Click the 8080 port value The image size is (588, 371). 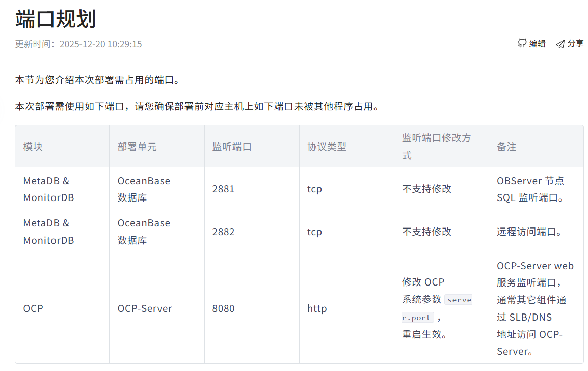(224, 308)
